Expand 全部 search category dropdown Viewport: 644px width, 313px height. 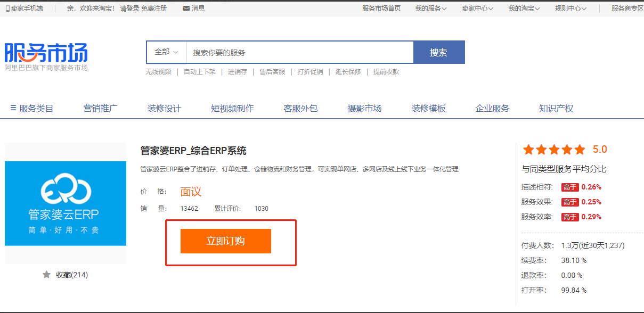[166, 52]
